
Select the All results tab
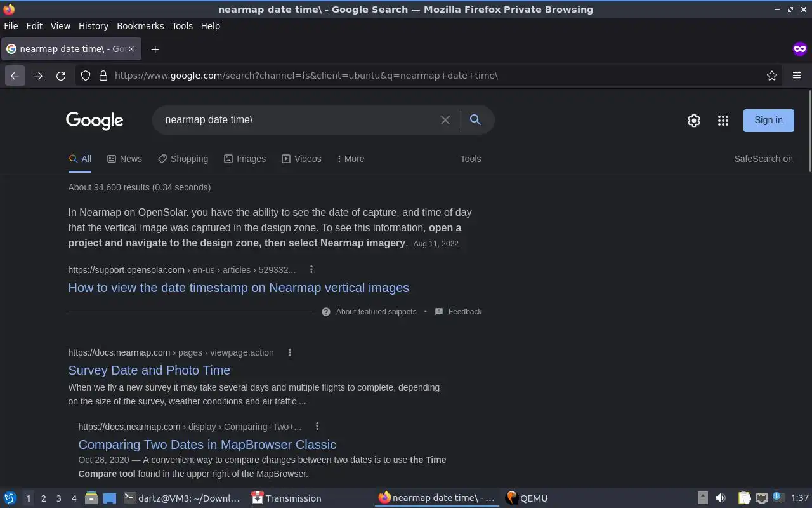click(80, 159)
